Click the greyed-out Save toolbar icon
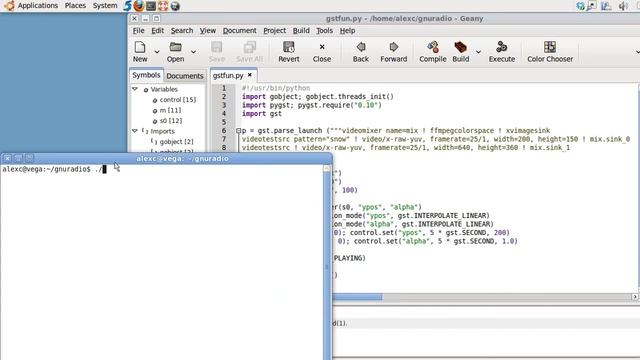Image resolution: width=640 pixels, height=360 pixels. click(217, 47)
